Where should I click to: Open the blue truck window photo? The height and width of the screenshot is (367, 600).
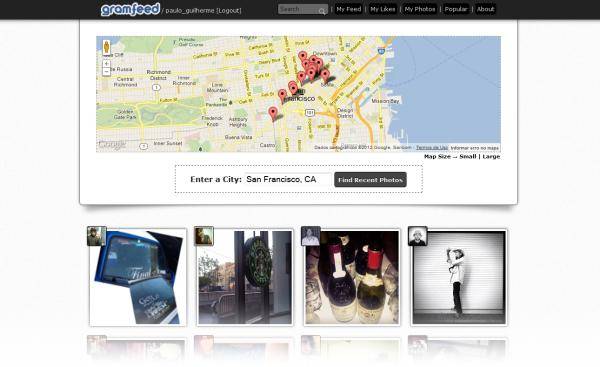coord(138,277)
